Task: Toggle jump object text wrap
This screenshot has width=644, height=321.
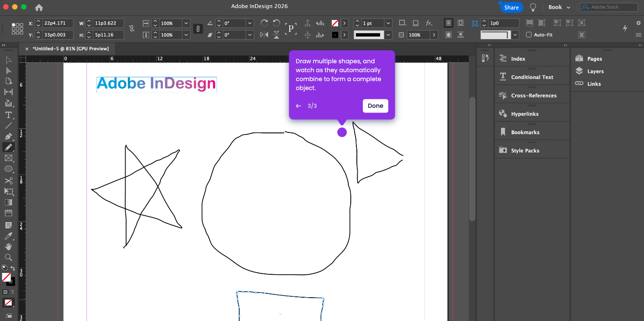Action: (461, 35)
